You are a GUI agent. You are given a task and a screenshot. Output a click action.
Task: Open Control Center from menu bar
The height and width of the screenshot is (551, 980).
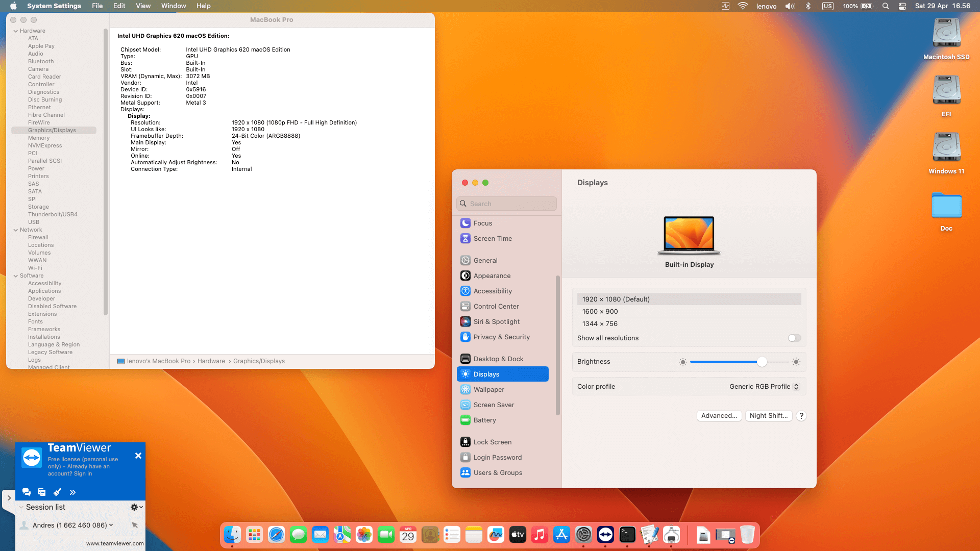click(x=902, y=6)
